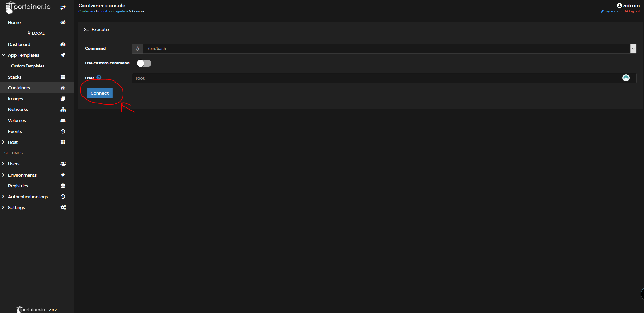
Task: Click the Home house icon
Action: 63,22
